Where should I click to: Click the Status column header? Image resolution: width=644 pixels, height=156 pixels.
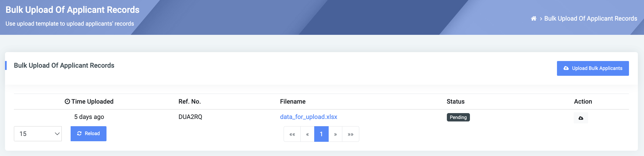coord(455,101)
